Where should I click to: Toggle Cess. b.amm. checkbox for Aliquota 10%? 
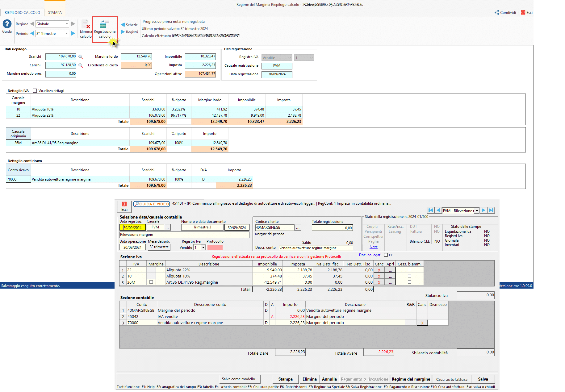(x=409, y=276)
